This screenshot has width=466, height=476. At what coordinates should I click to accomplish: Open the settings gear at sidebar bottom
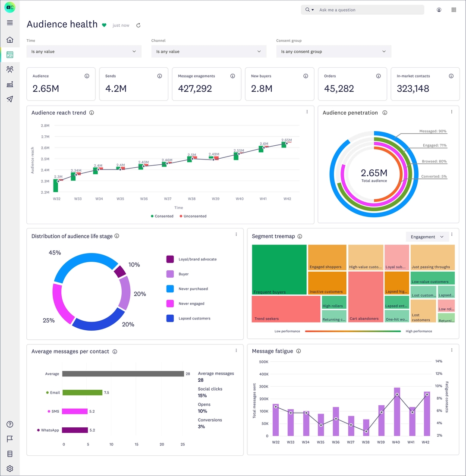(9, 469)
